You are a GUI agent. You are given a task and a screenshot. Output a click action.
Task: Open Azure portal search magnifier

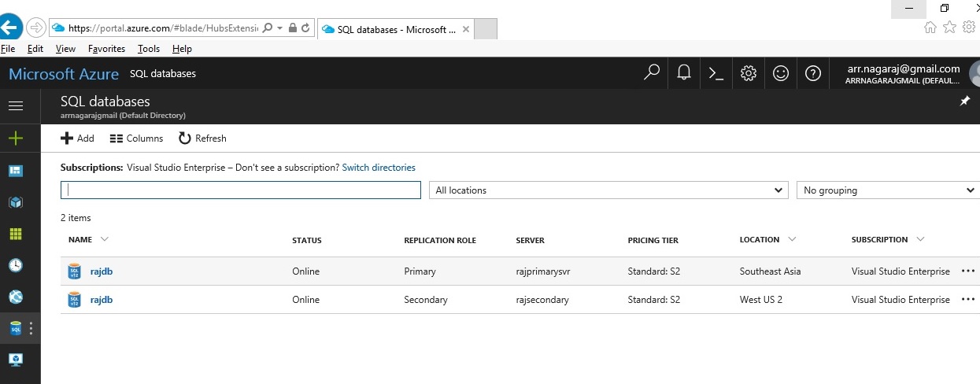[x=651, y=73]
